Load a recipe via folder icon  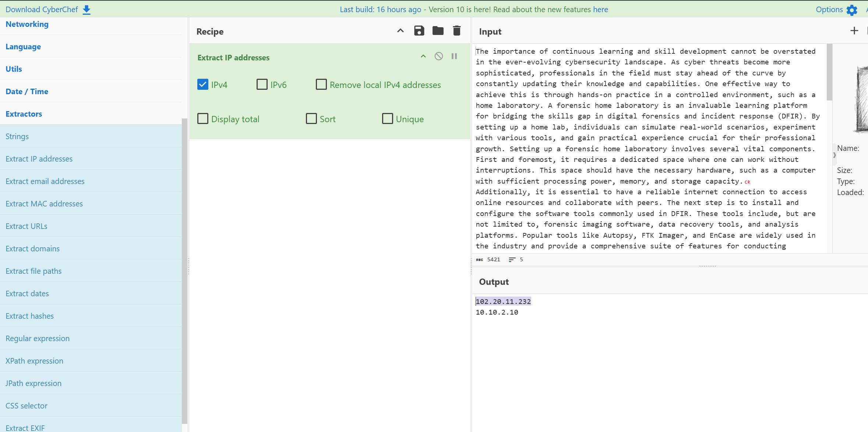coord(438,31)
